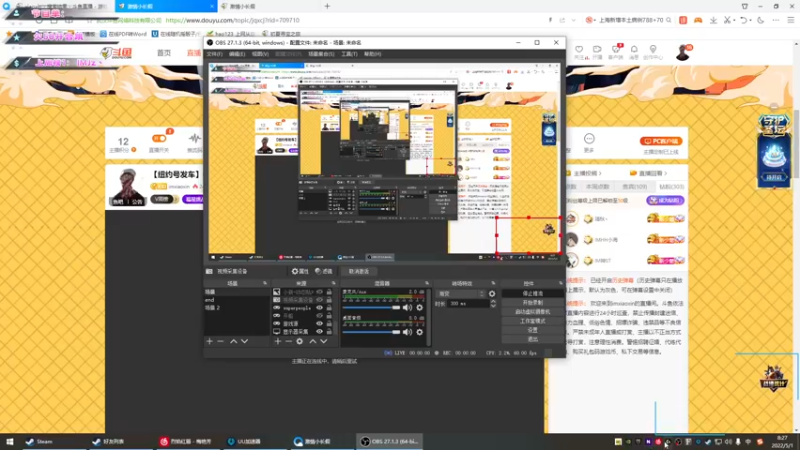Mute the desktop audio channel
Screen dimensions: 800x450
(x=407, y=332)
